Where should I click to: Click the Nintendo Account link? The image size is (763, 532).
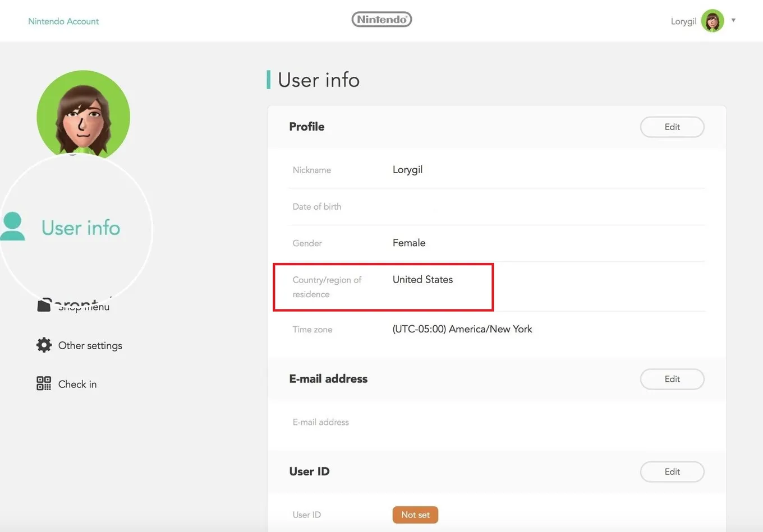click(x=63, y=21)
